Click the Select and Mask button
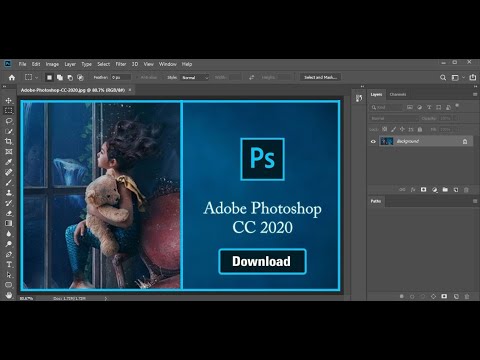Image resolution: width=480 pixels, height=360 pixels. point(320,77)
